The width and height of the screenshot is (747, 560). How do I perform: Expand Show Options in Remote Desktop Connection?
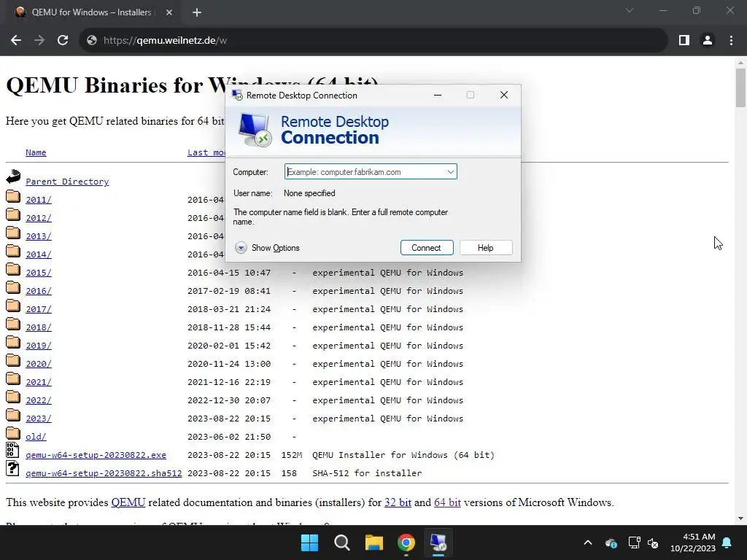[x=267, y=248]
